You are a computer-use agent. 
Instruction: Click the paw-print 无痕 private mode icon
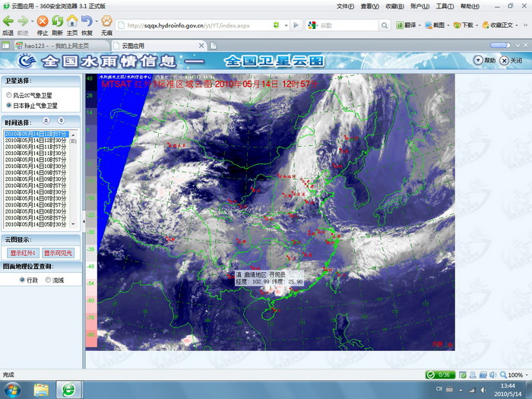106,21
